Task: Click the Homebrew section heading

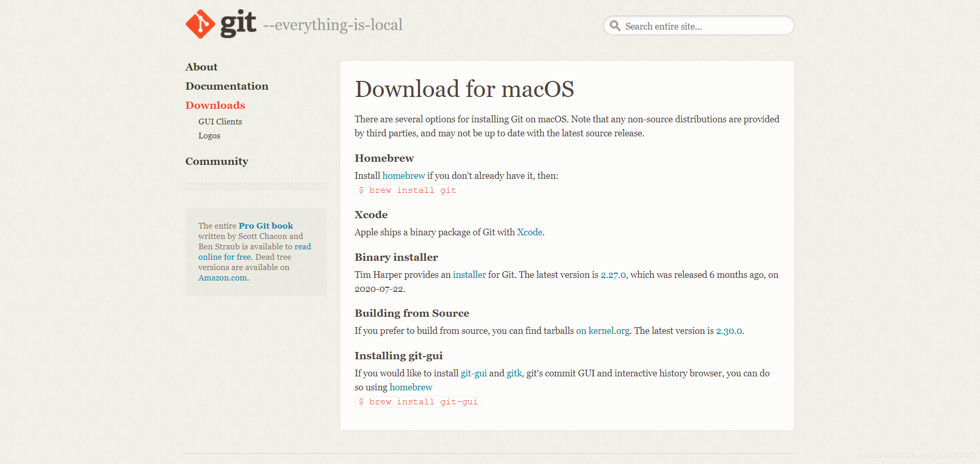Action: coord(384,158)
